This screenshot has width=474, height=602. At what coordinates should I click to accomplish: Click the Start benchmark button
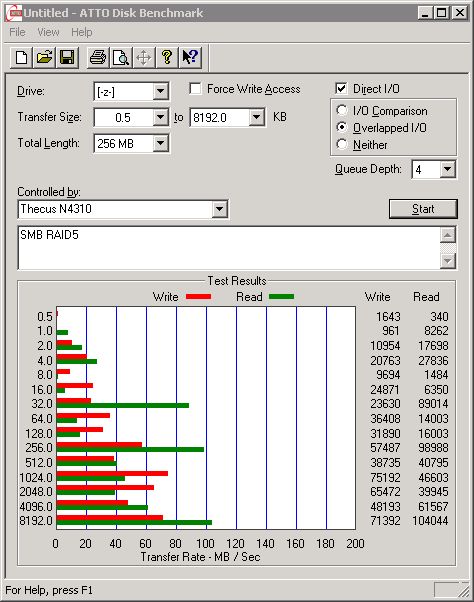click(423, 209)
